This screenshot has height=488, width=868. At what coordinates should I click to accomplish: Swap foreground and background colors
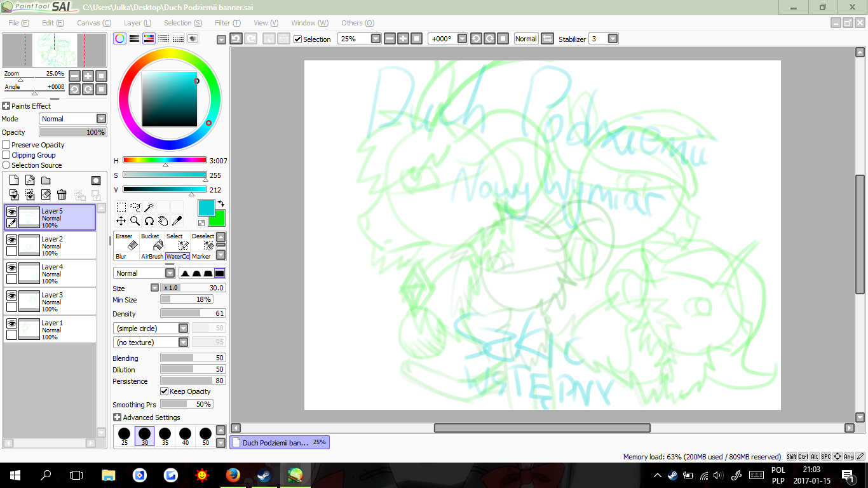pyautogui.click(x=220, y=203)
